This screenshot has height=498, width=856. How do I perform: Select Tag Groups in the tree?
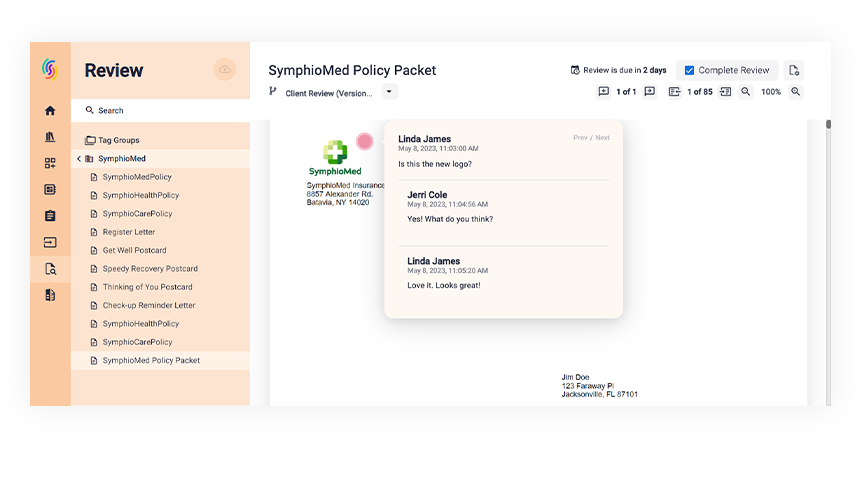tap(118, 140)
